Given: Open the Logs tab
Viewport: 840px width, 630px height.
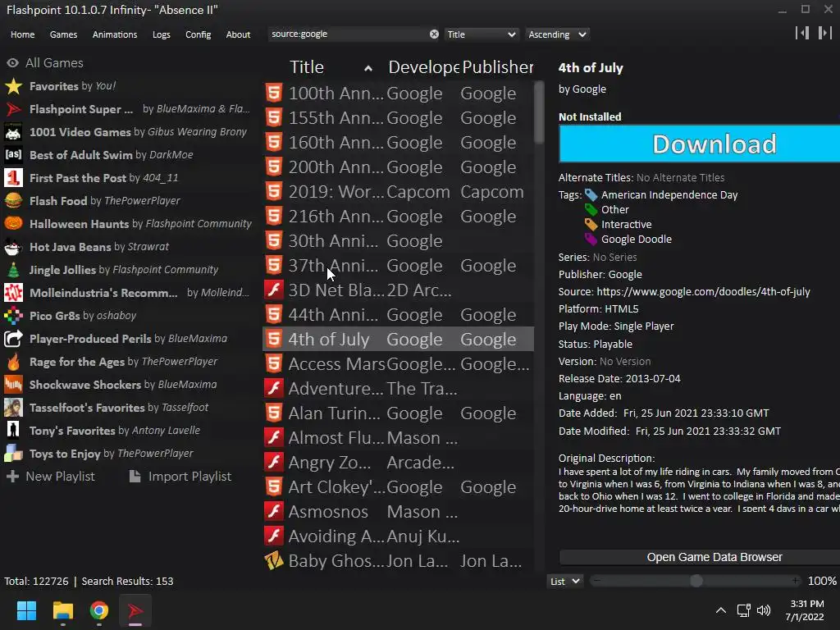Looking at the screenshot, I should point(162,34).
